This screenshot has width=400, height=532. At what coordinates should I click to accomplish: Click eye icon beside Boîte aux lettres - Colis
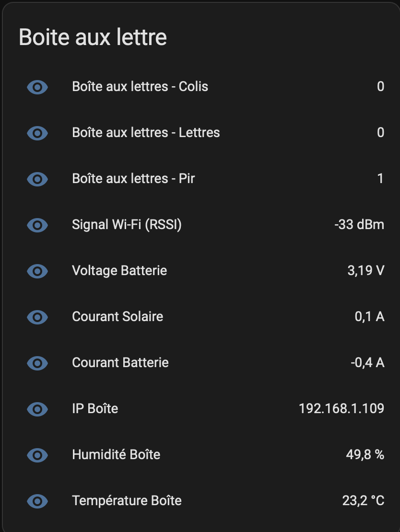37,87
